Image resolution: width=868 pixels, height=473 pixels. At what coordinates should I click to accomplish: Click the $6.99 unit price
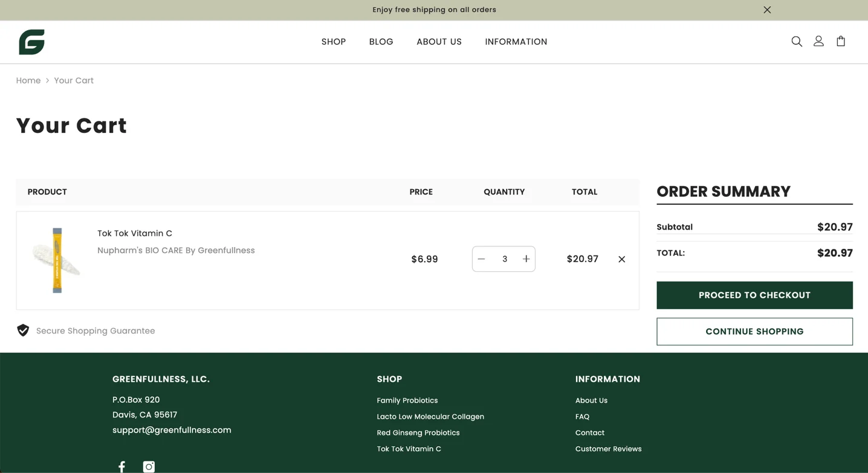click(x=424, y=259)
